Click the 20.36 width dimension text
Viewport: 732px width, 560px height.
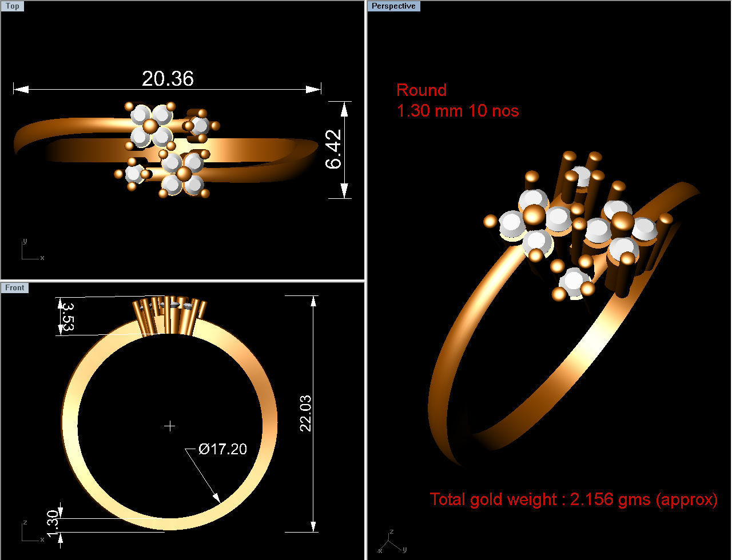[168, 79]
